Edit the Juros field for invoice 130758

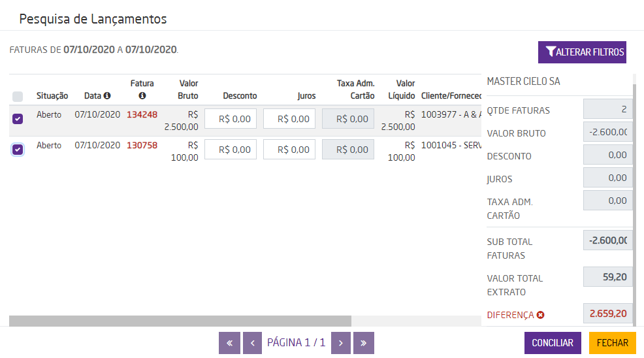tap(289, 150)
